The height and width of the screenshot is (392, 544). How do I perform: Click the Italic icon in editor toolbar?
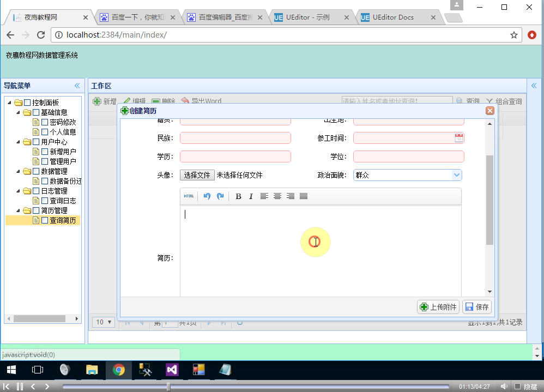click(251, 196)
